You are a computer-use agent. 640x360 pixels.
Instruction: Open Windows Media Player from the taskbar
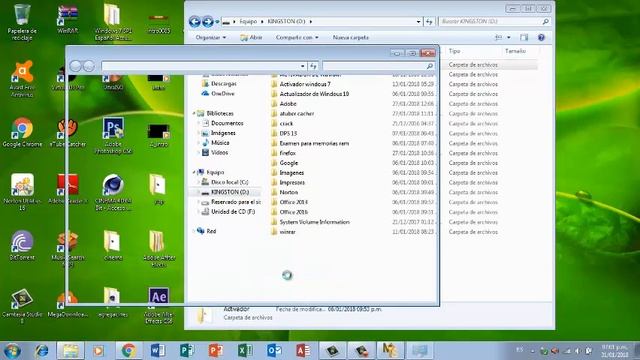[x=98, y=351]
